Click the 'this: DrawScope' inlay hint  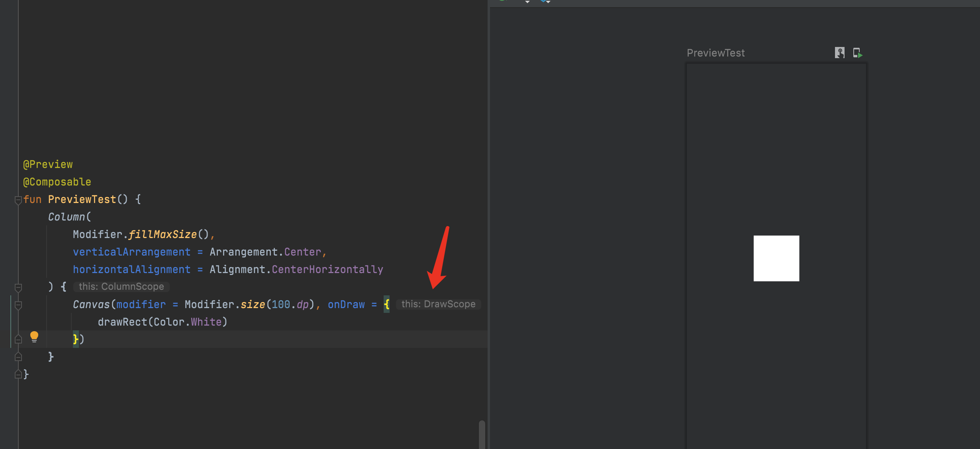[x=438, y=304]
